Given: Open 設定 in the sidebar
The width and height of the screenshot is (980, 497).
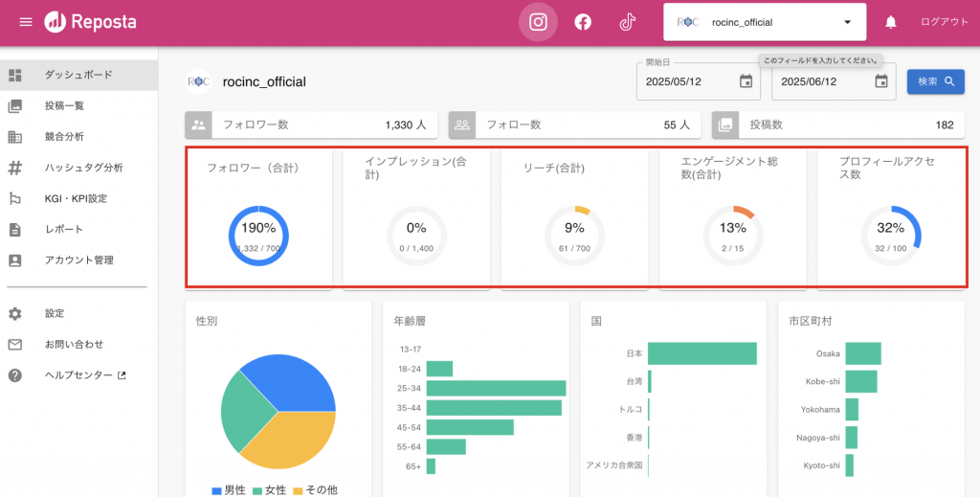Looking at the screenshot, I should [x=78, y=314].
